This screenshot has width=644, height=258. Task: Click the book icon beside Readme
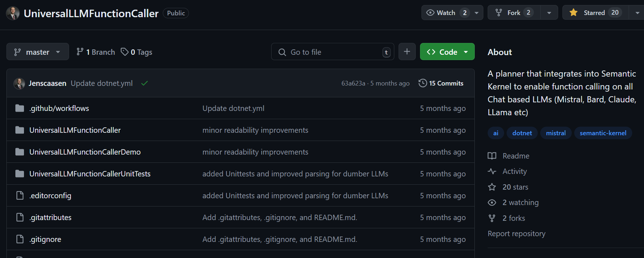492,156
